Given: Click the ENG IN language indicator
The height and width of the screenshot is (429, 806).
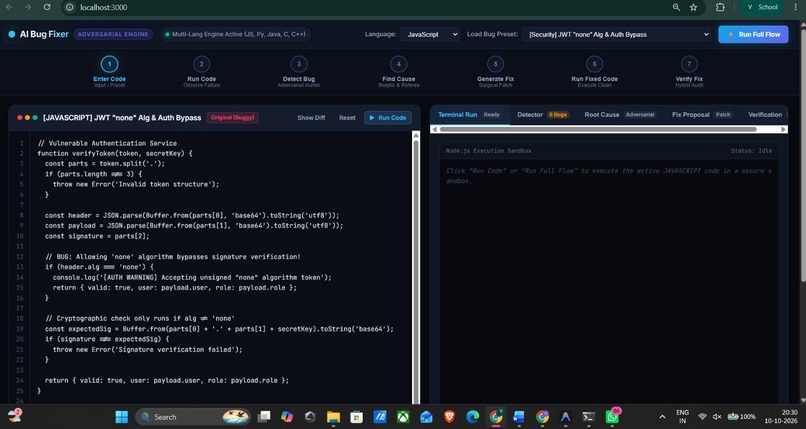Looking at the screenshot, I should tap(682, 417).
